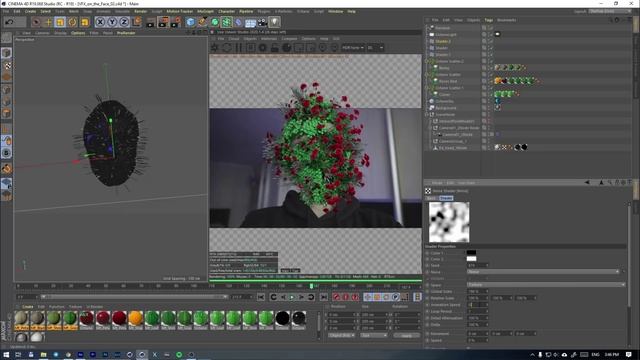Screen dimensions: 640x360
Task: Select the Live Selection tool
Action: (x=36, y=22)
